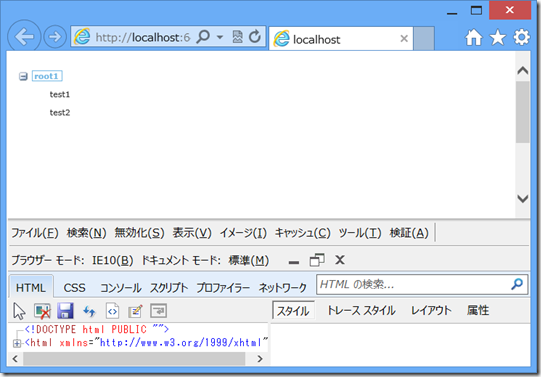541x377 pixels.
Task: Collapse the root1 tree node
Action: click(23, 76)
